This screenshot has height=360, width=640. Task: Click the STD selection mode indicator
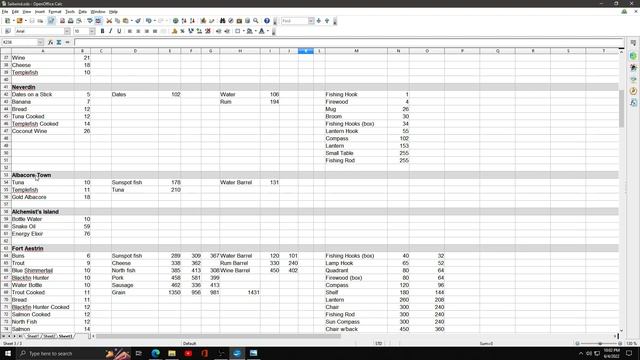click(x=379, y=343)
